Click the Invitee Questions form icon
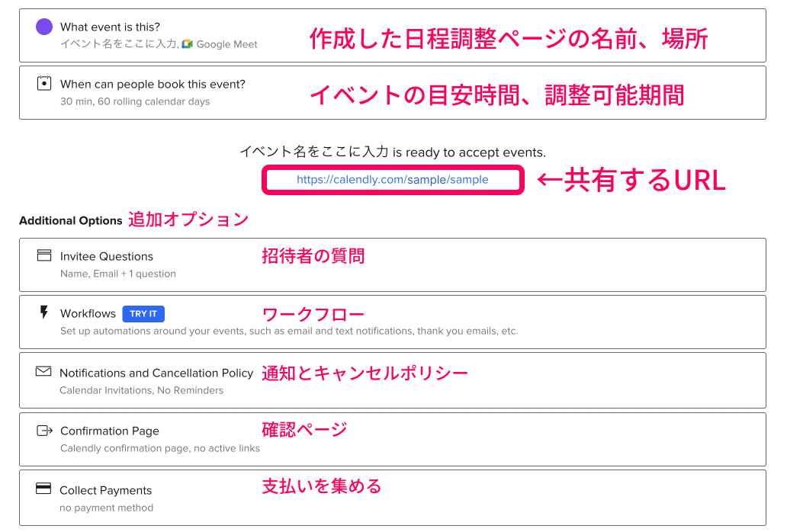 44,255
